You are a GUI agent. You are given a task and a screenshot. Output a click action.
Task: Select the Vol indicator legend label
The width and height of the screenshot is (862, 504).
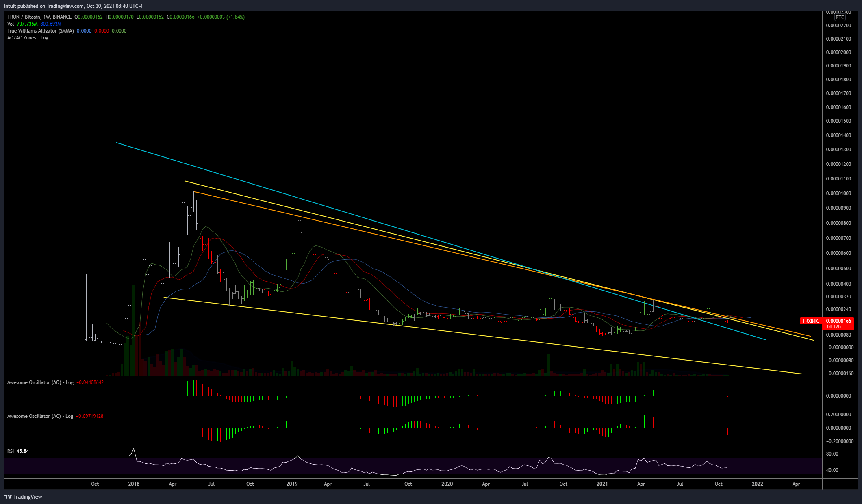(11, 24)
